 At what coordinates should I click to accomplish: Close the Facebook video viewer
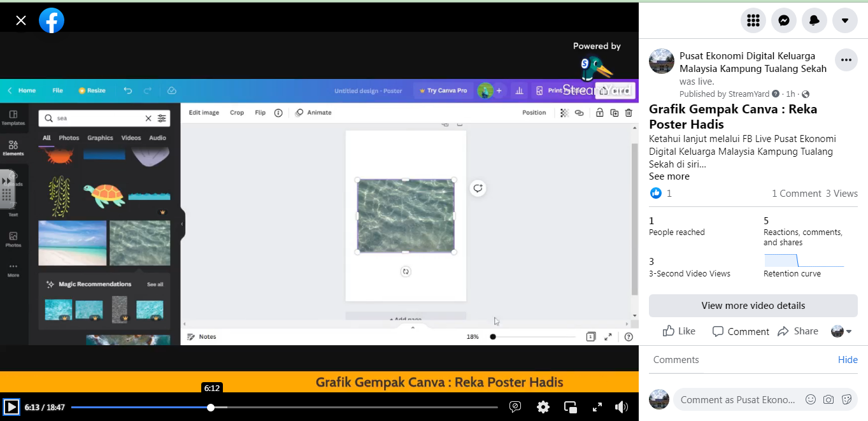21,20
